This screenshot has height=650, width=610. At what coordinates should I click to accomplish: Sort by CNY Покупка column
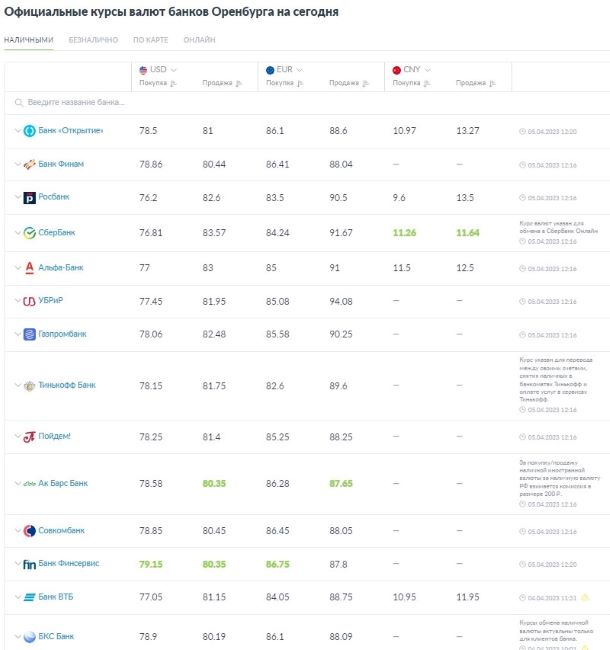tap(428, 84)
